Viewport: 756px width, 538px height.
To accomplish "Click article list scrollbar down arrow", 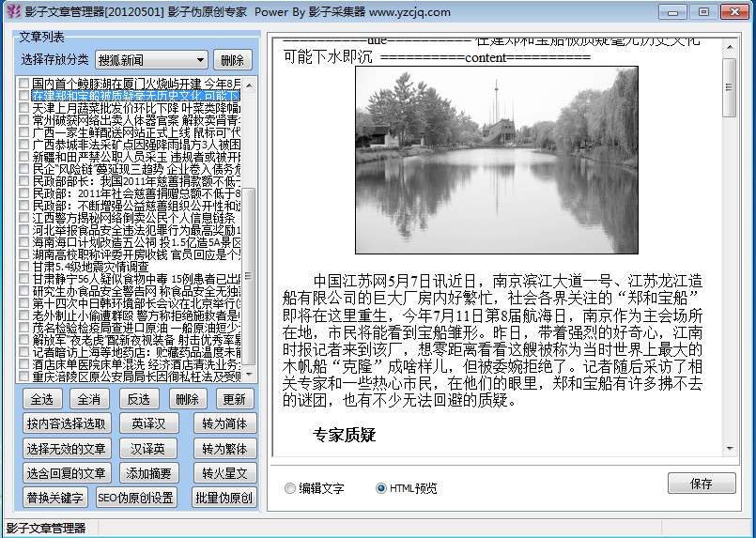I will point(249,374).
